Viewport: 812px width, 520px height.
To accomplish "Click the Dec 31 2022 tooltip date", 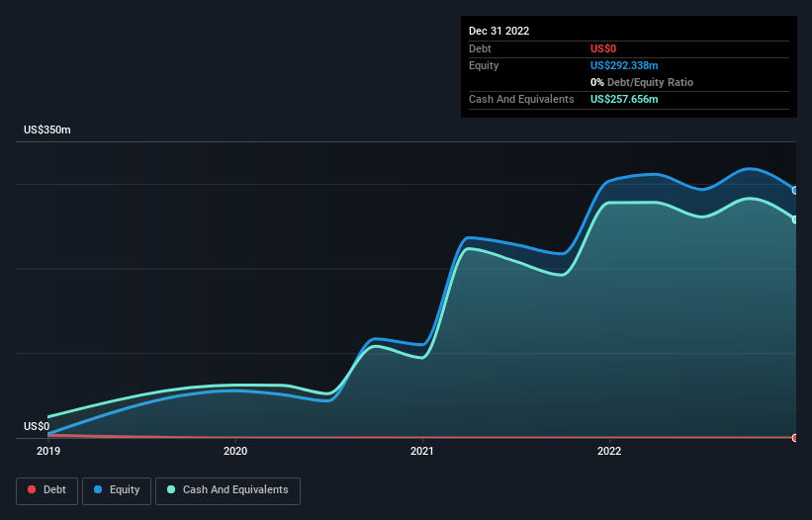I will point(498,31).
